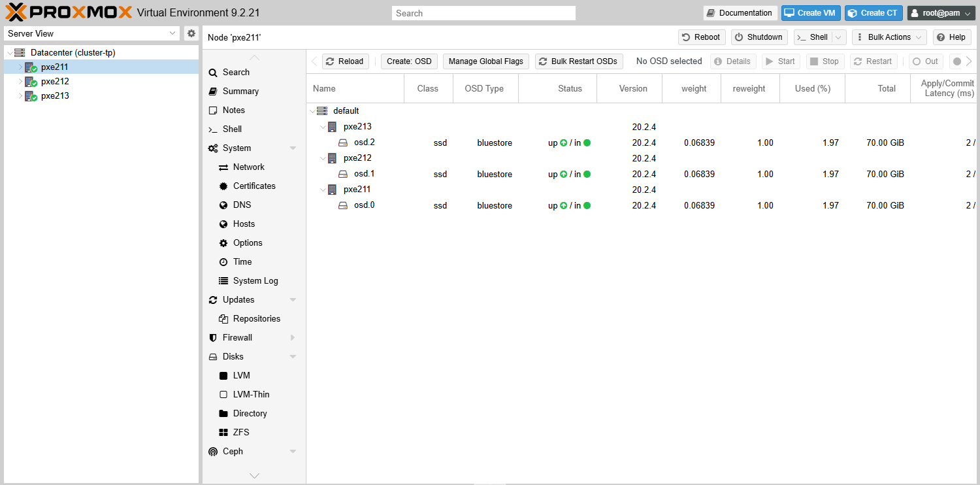Open System Log
980x485 pixels.
254,281
